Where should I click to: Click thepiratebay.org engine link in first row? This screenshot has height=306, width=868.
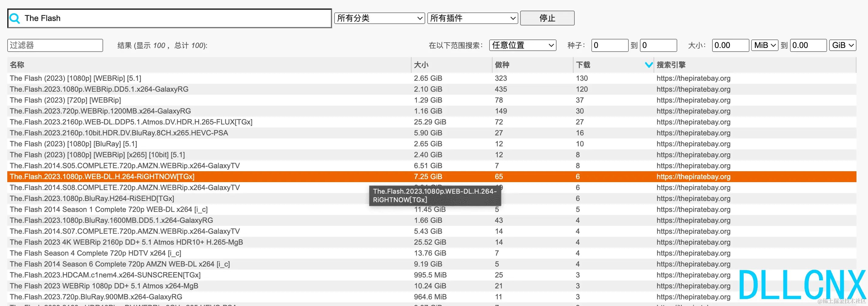pos(693,78)
